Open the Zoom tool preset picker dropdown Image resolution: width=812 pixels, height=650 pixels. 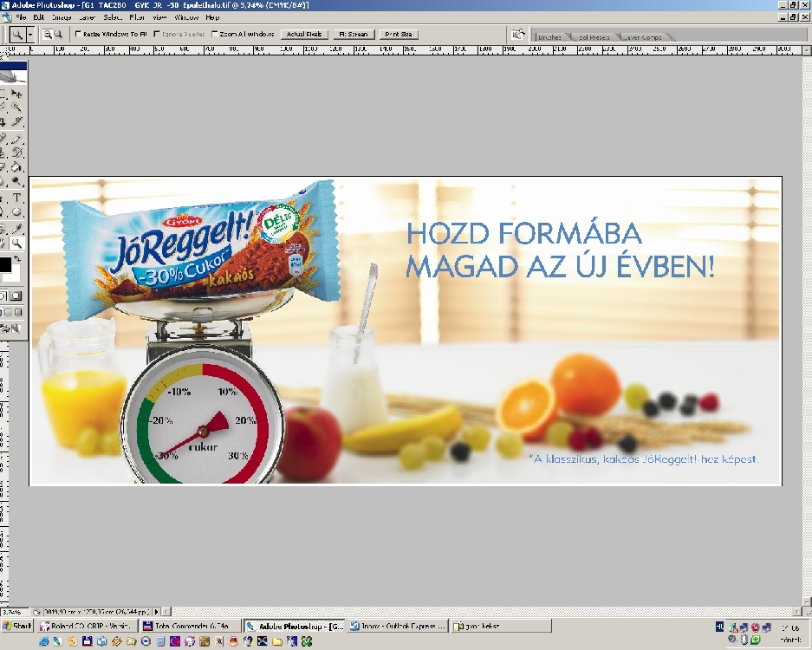click(x=30, y=35)
